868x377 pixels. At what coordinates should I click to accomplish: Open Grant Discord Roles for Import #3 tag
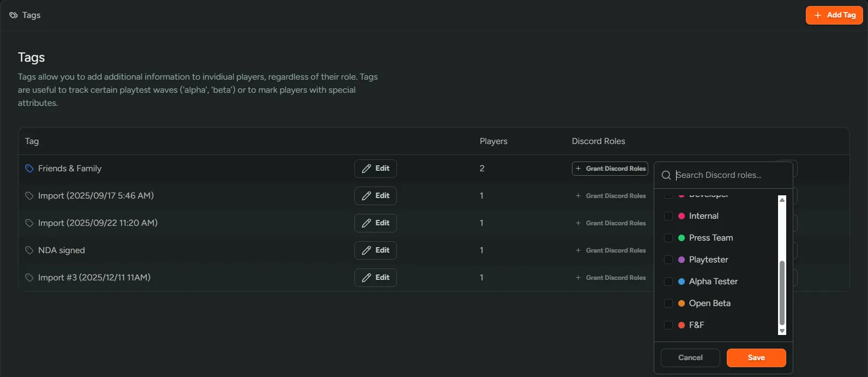(610, 278)
